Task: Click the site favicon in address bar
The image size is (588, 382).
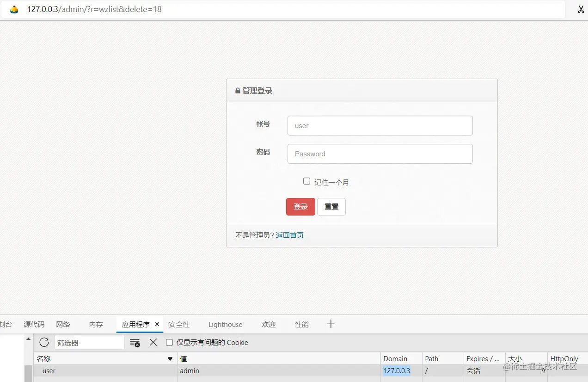Action: pos(14,9)
